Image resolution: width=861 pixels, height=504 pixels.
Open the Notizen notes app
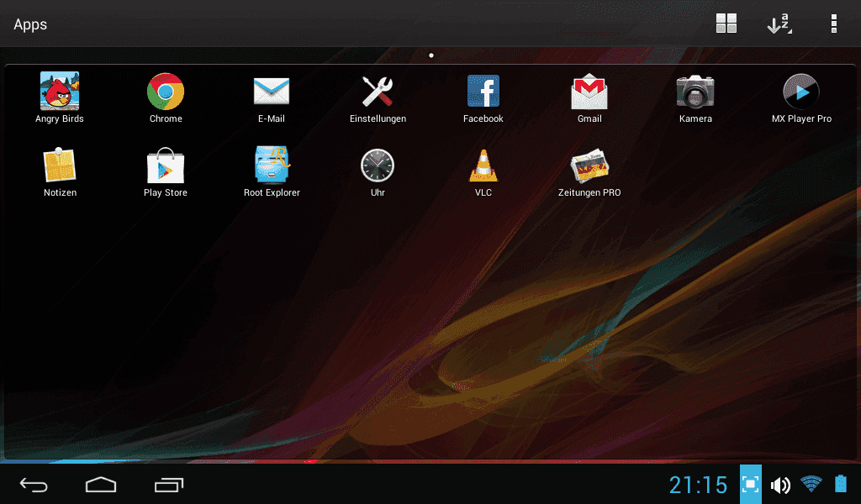[60, 171]
